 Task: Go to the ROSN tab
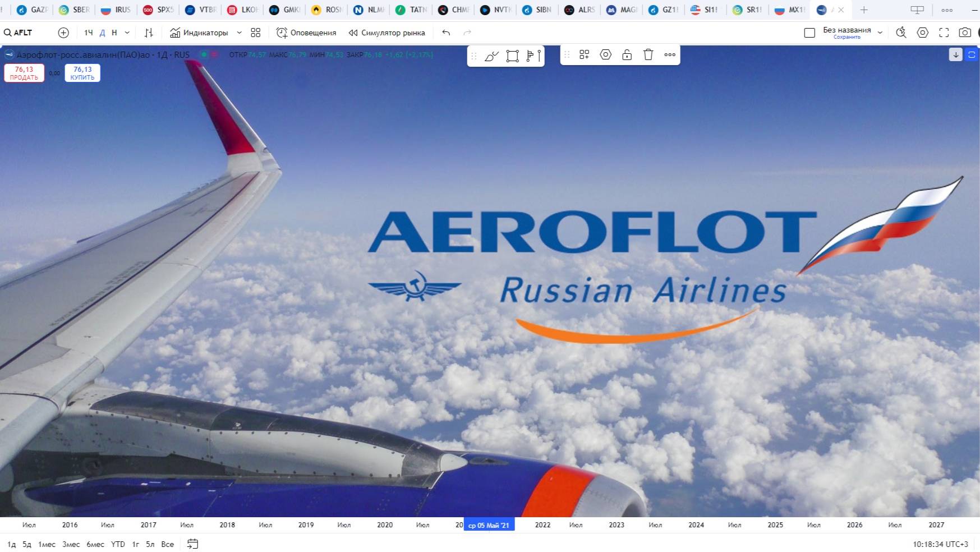[326, 10]
